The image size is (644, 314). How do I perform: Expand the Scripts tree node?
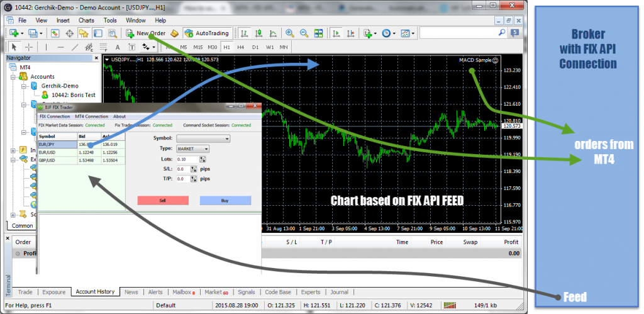click(x=13, y=215)
